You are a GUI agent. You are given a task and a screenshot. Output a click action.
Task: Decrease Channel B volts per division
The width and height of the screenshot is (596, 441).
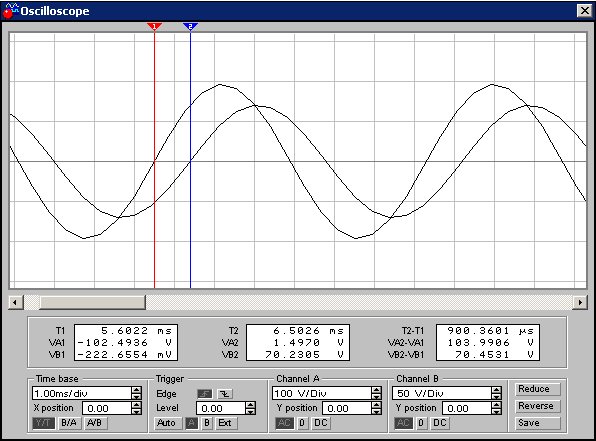[496, 397]
